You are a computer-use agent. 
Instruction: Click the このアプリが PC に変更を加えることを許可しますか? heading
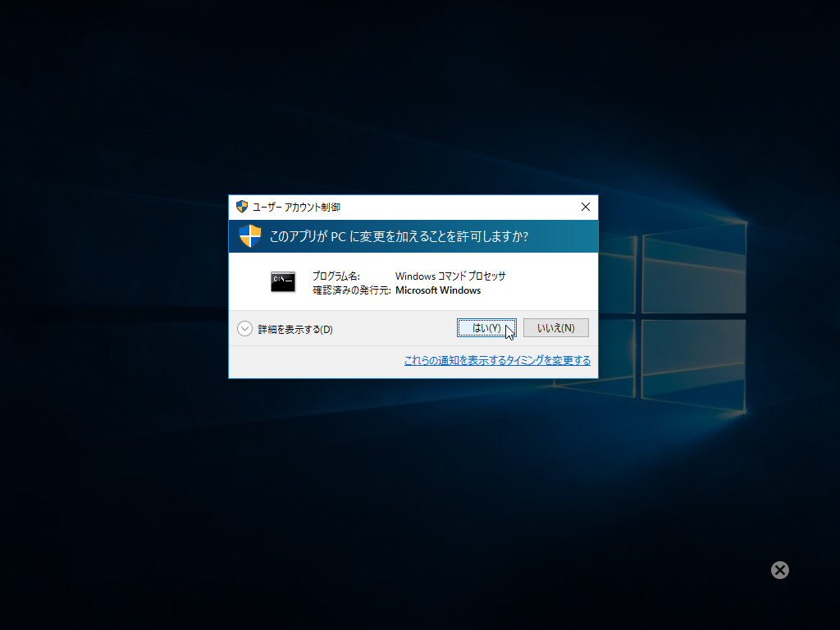[x=399, y=236]
